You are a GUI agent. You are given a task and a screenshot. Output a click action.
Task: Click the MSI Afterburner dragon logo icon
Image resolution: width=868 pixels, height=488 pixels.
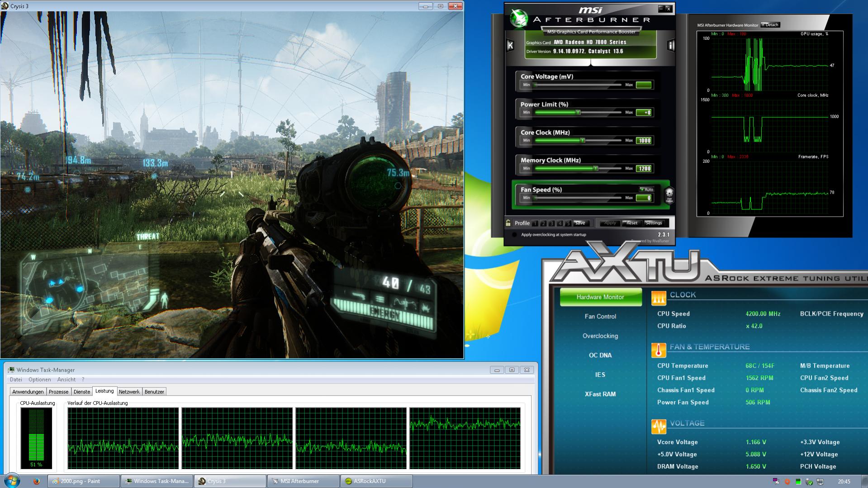(x=519, y=18)
